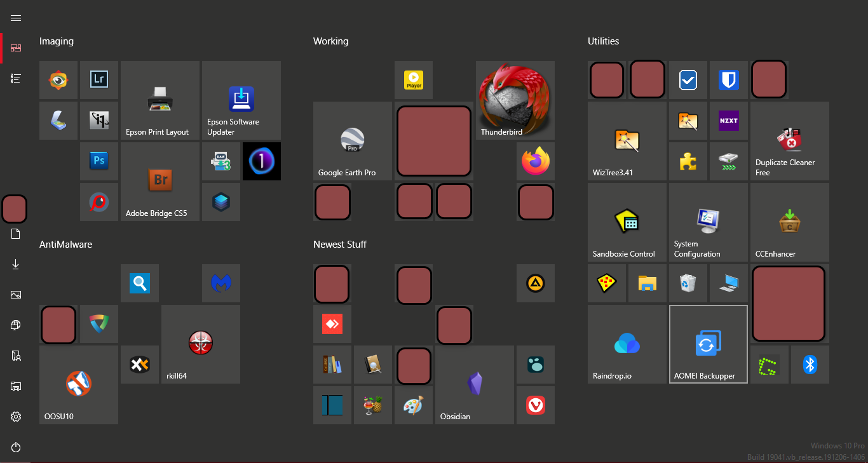Screen dimensions: 868x463
Task: Open the blue checkmark tile in Utilities
Action: pos(688,80)
